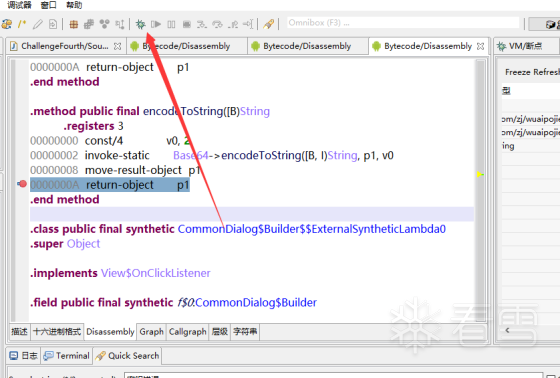The height and width of the screenshot is (378, 560).
Task: Click the orange grid toolbar icon
Action: (x=74, y=24)
